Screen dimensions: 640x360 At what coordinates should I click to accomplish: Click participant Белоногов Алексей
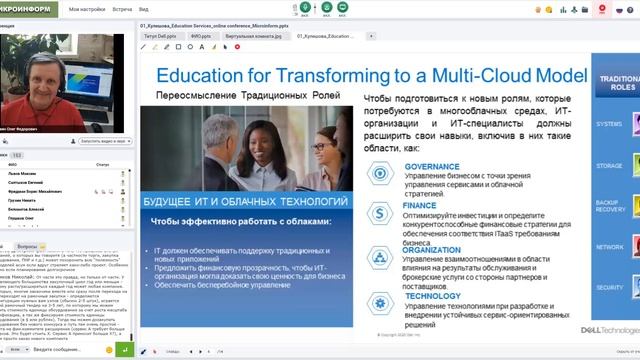click(26, 209)
